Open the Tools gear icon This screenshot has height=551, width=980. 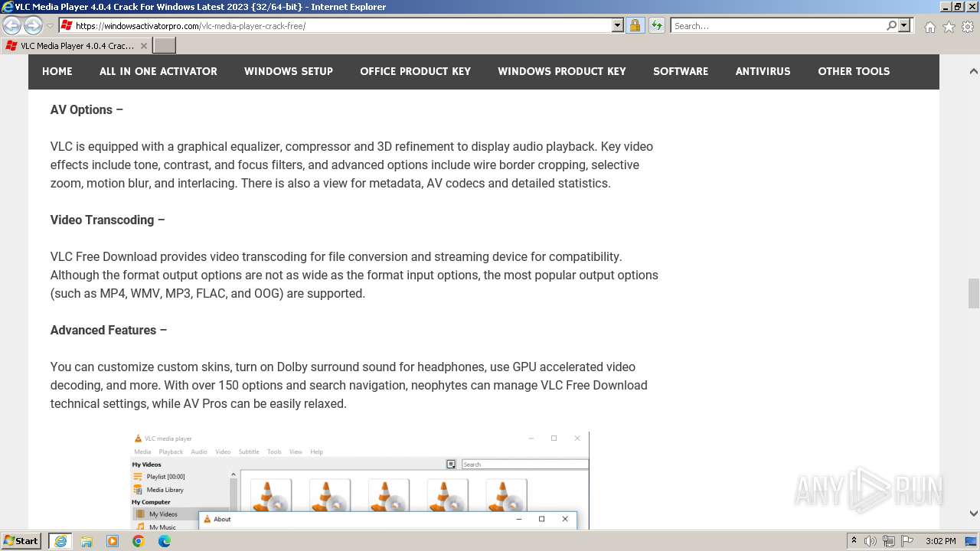click(x=968, y=27)
